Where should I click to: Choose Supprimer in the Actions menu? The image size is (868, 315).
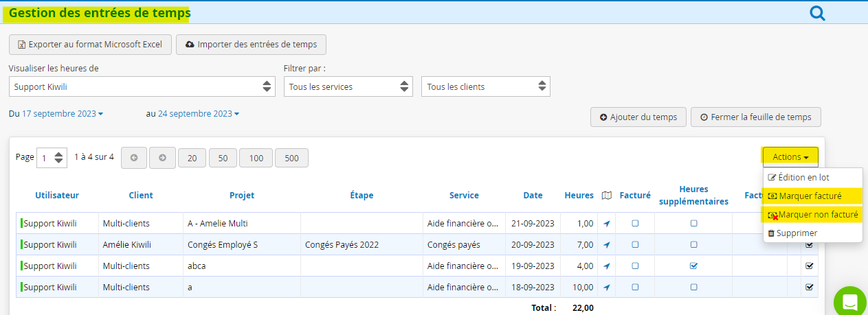pos(797,233)
